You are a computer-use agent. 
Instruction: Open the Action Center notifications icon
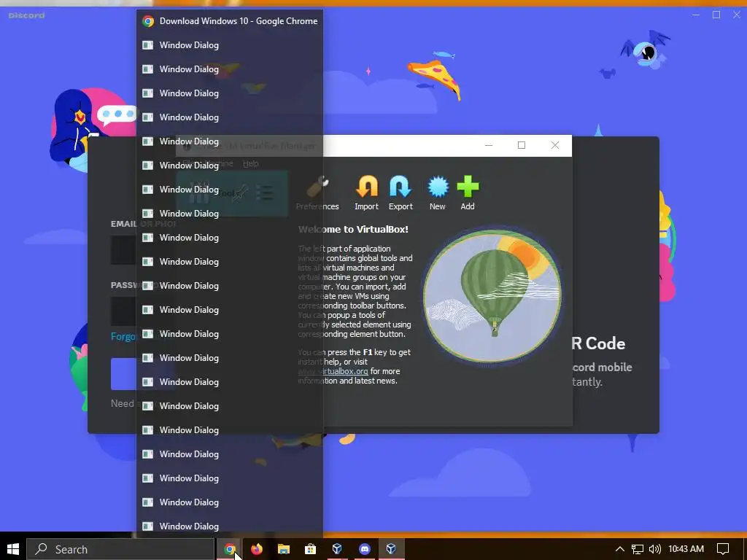coord(723,549)
